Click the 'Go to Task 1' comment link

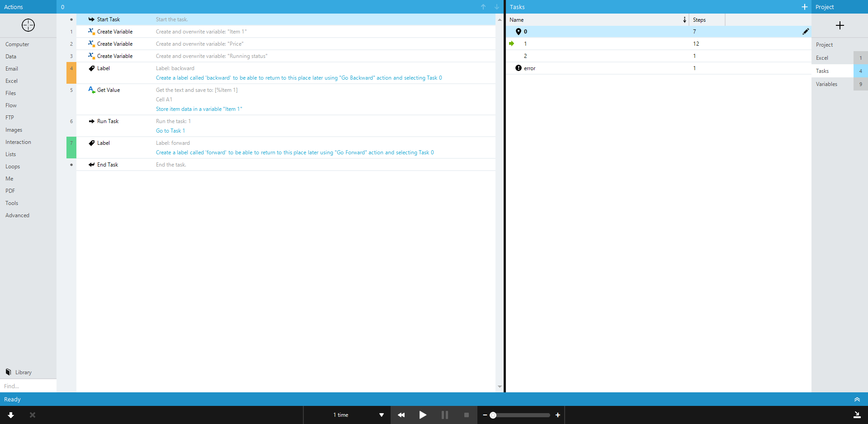(x=170, y=131)
